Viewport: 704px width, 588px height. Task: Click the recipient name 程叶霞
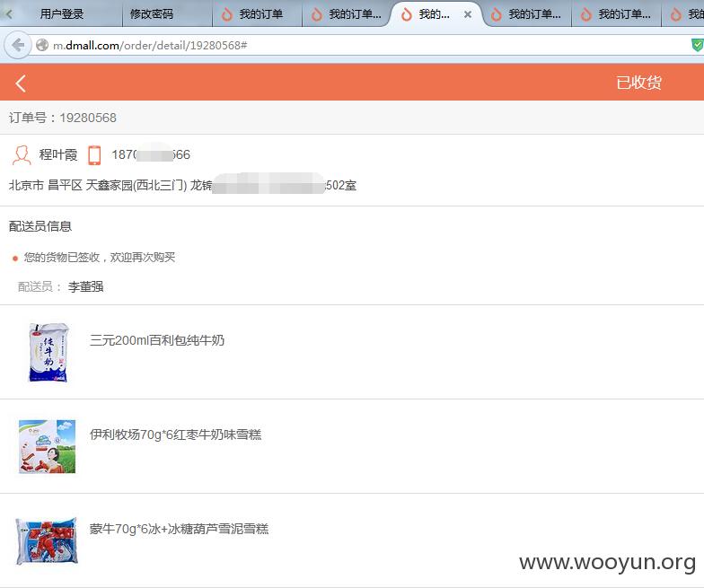click(x=57, y=154)
